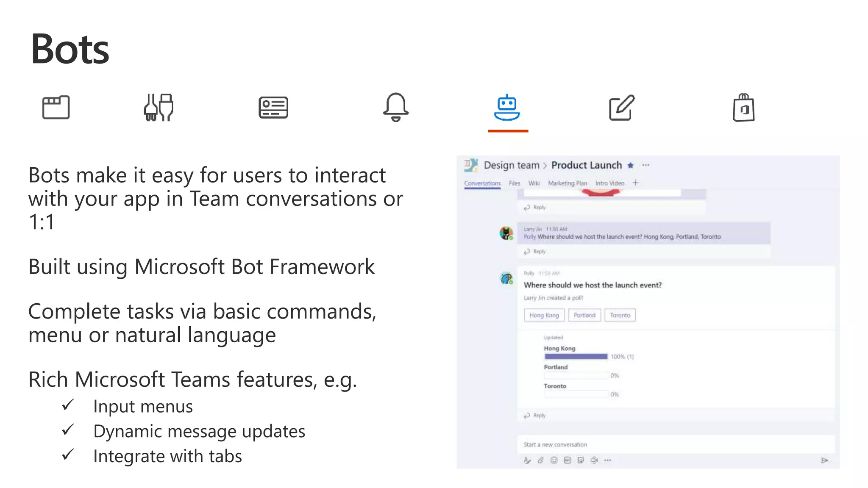Click the 'Input menus' bullet
Viewport: 868px width, 488px height.
143,407
